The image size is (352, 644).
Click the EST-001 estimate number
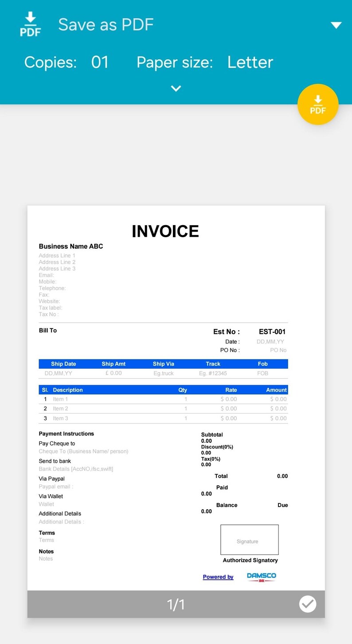pyautogui.click(x=272, y=332)
